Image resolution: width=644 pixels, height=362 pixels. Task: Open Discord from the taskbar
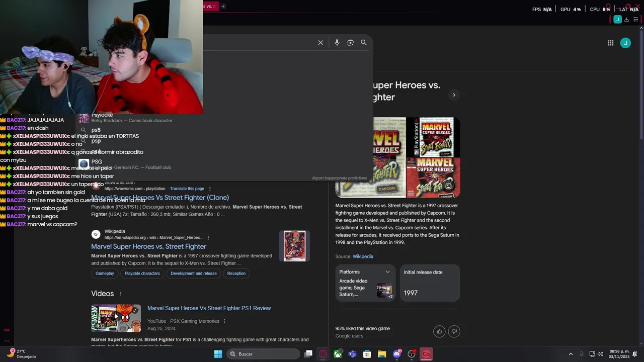[x=397, y=354]
